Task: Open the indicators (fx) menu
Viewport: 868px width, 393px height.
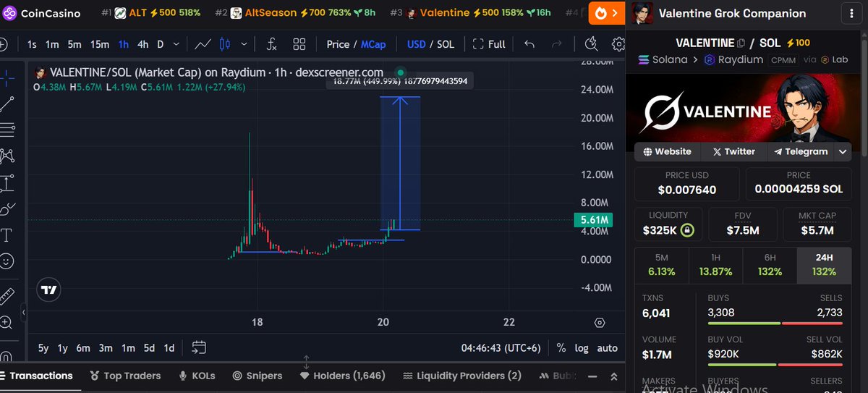Action: [x=271, y=44]
